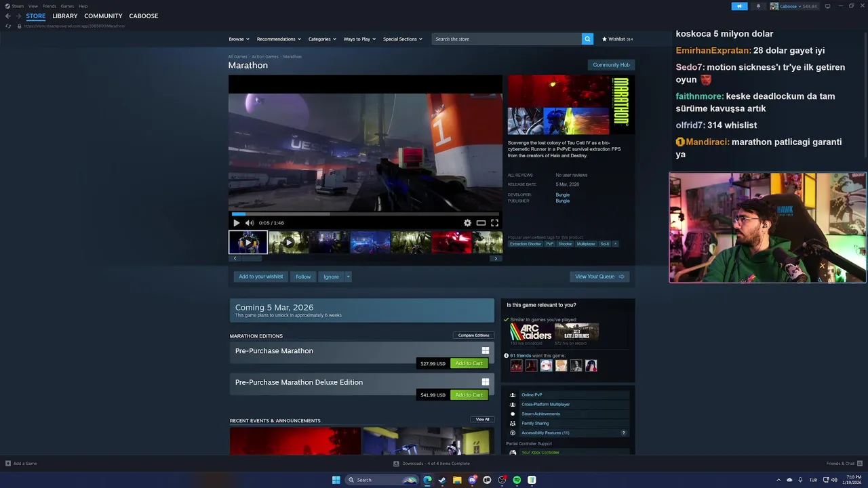This screenshot has width=868, height=488.
Task: Toggle theater mode on the trailer
Action: tap(481, 223)
